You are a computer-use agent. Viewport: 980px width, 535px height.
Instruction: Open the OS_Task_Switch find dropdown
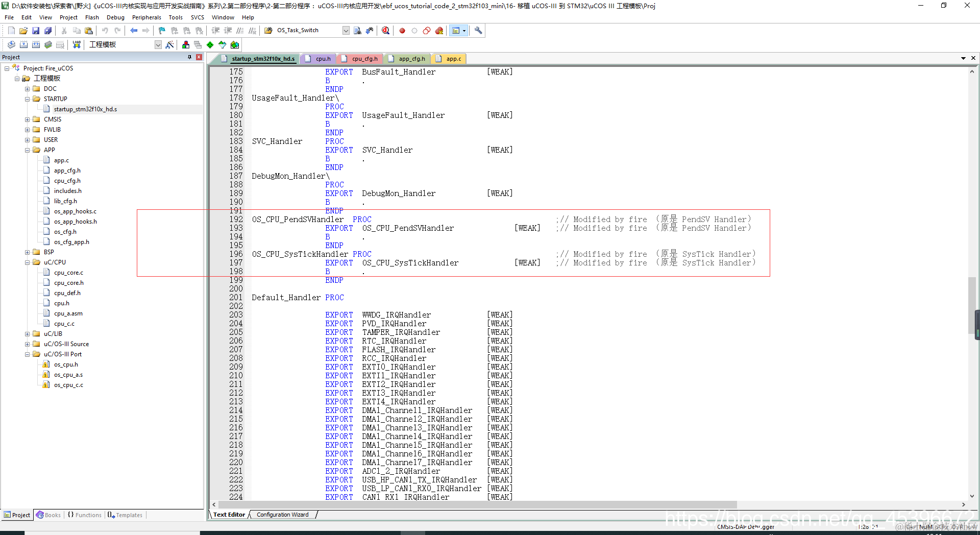coord(346,31)
